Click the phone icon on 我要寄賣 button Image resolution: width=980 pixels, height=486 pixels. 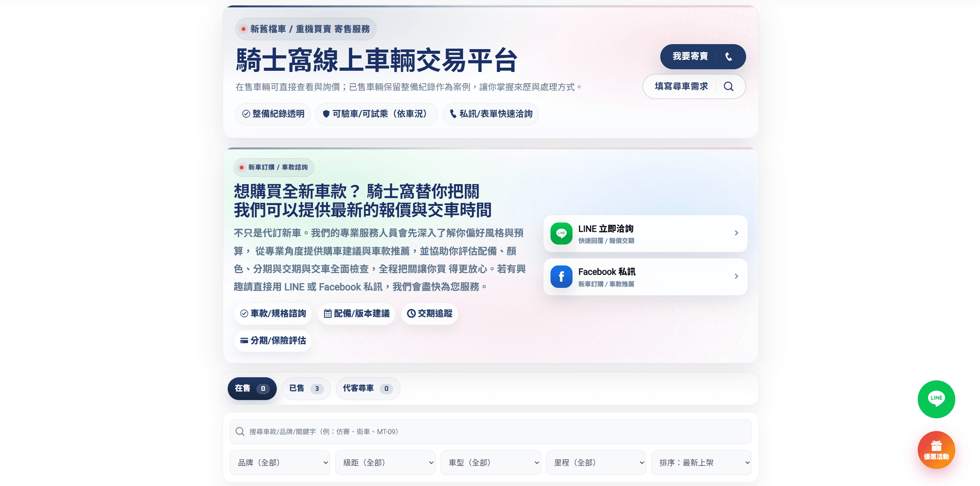point(728,56)
